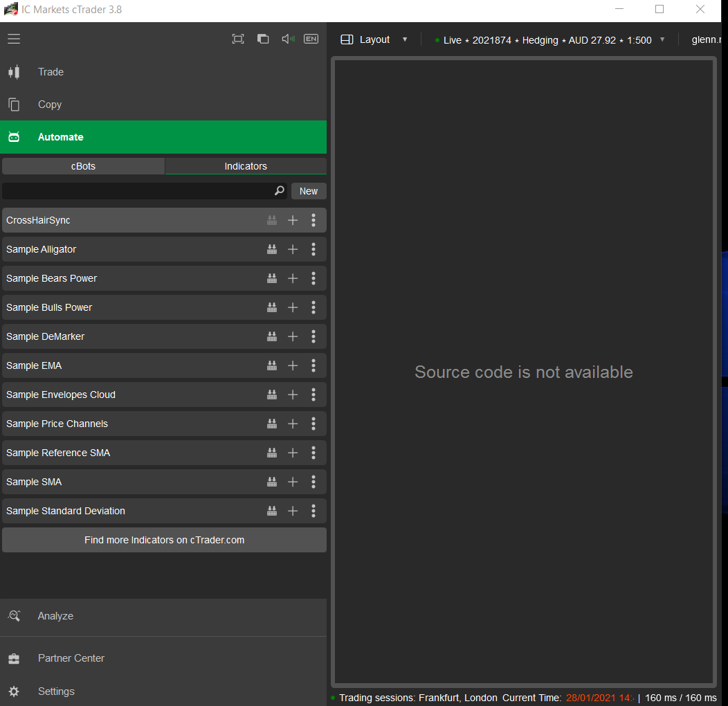Open the Copy section
The width and height of the screenshot is (728, 706).
(x=163, y=105)
